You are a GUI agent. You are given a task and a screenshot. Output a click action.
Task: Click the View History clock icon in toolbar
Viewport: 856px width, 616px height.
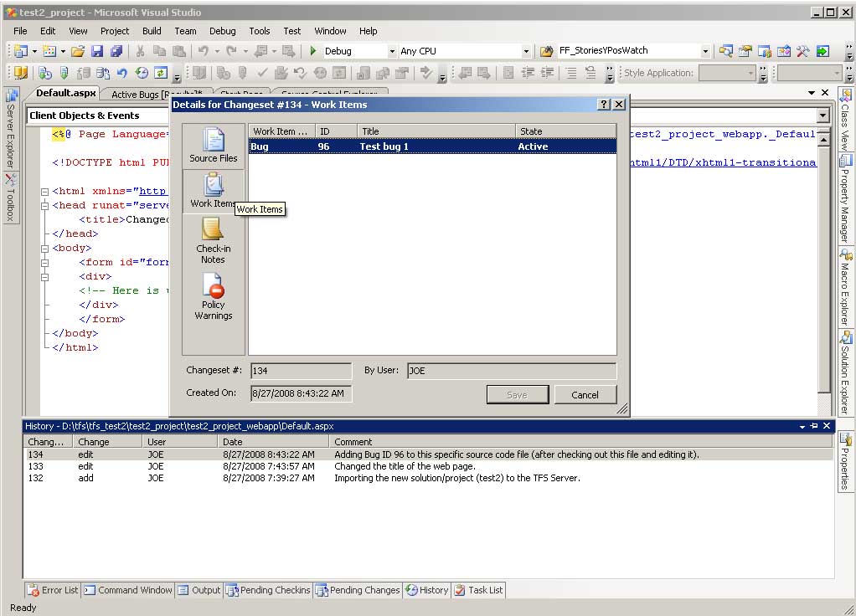point(142,73)
